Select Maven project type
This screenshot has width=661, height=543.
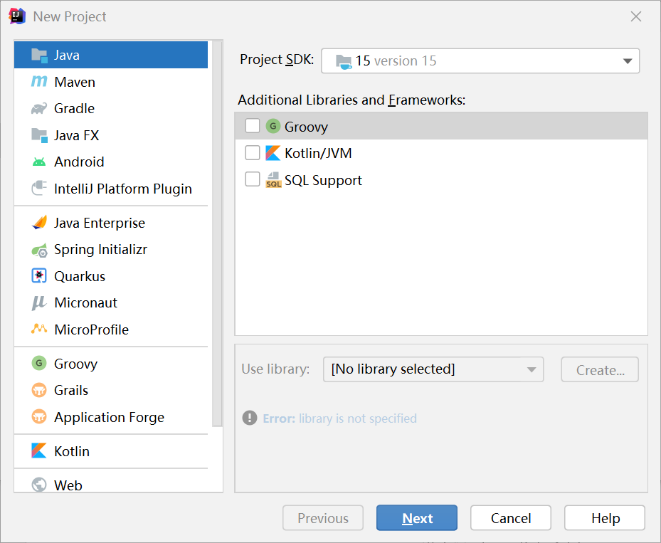pos(111,82)
